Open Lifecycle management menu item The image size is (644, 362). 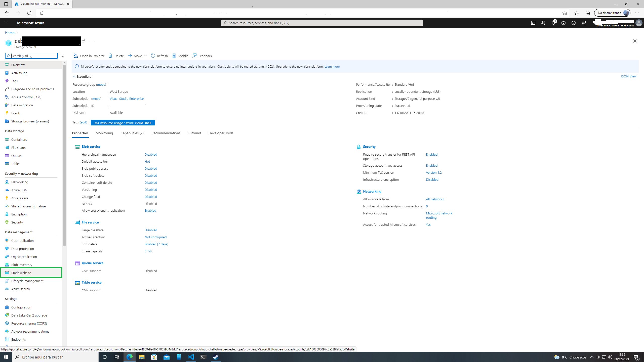click(x=31, y=281)
